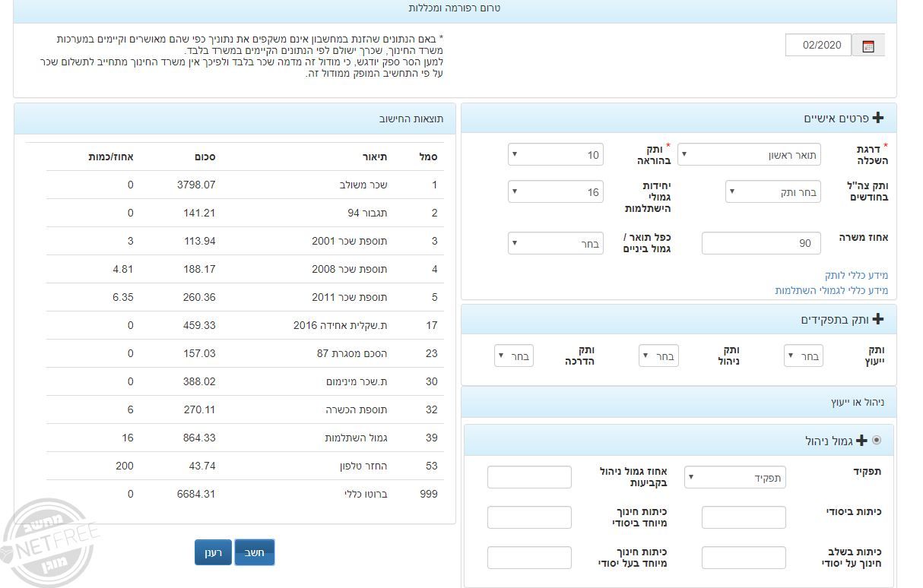Open the יחידות גמולי הישתלמות dropdown
Image resolution: width=923 pixels, height=588 pixels.
pyautogui.click(x=556, y=192)
